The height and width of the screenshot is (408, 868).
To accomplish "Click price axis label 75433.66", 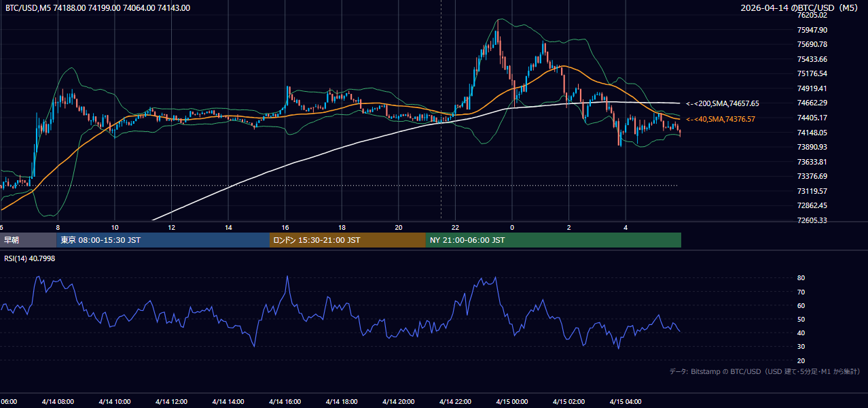I will (x=812, y=59).
